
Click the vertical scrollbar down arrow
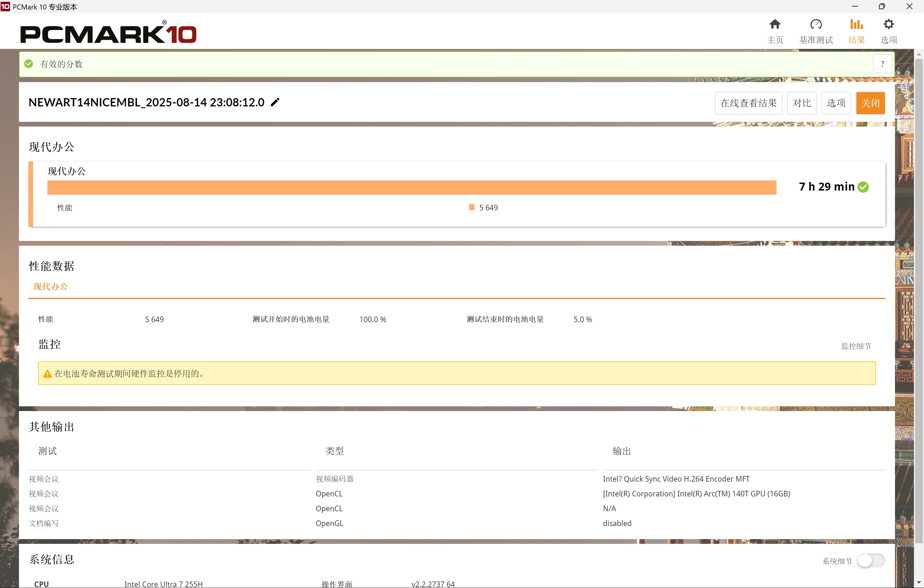click(919, 583)
